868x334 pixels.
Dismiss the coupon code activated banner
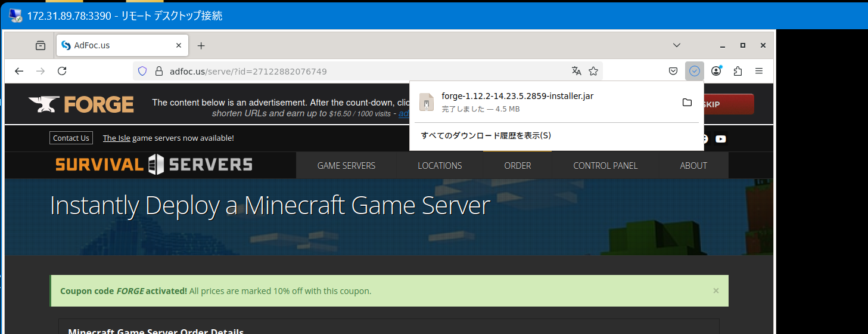(x=716, y=290)
